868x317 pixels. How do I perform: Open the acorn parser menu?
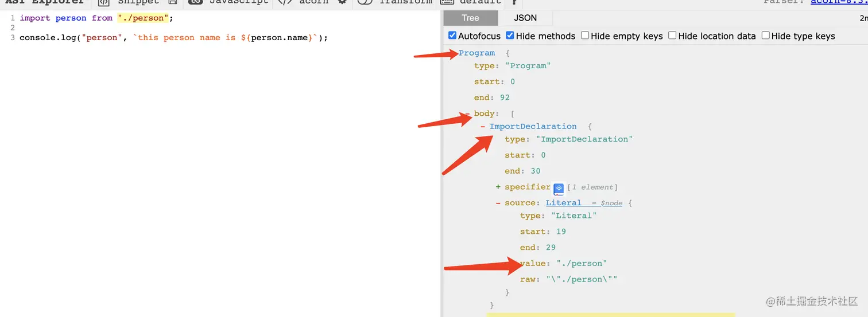pyautogui.click(x=303, y=2)
